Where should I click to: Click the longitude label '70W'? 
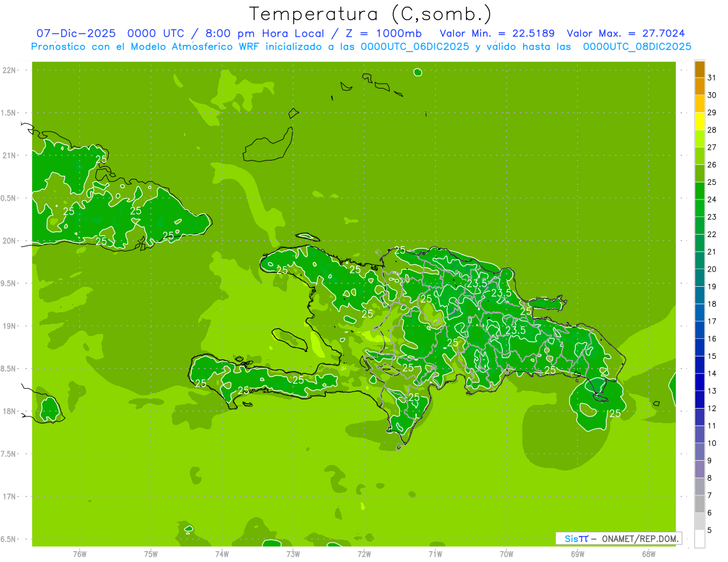pyautogui.click(x=507, y=554)
